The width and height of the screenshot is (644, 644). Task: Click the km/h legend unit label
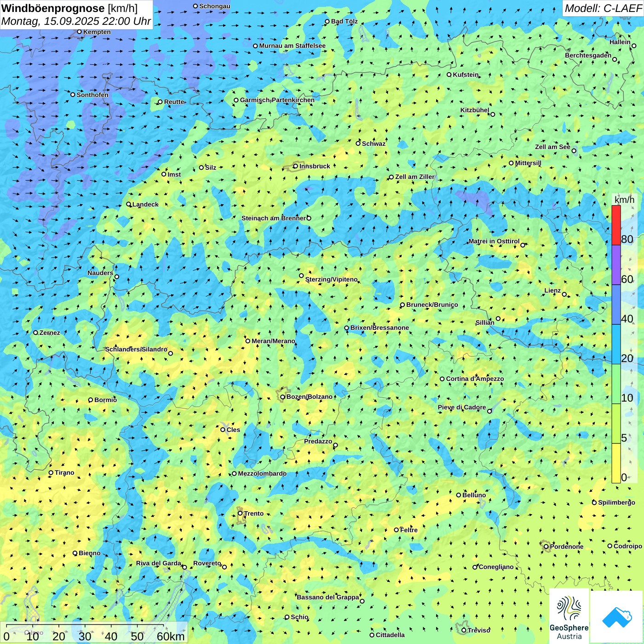tap(624, 200)
